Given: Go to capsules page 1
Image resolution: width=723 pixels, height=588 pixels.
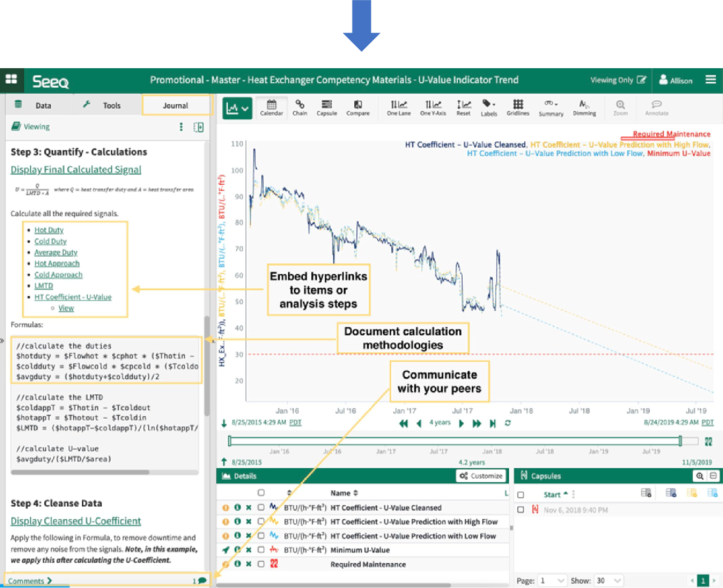Looking at the screenshot, I should (703, 580).
